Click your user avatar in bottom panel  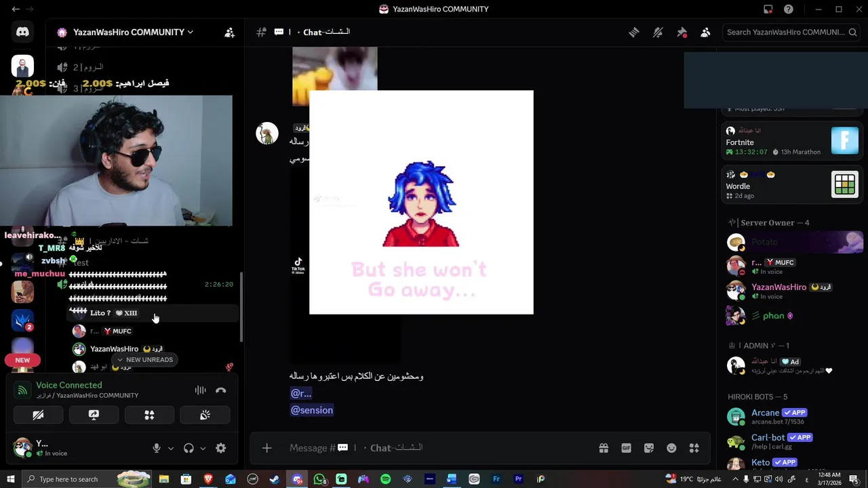coord(22,447)
